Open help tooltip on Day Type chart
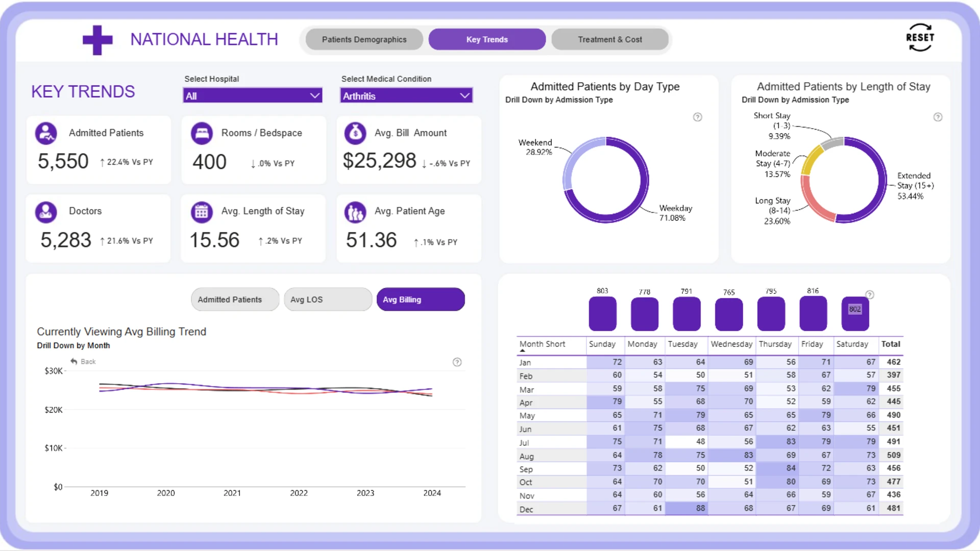This screenshot has height=551, width=980. [x=697, y=117]
